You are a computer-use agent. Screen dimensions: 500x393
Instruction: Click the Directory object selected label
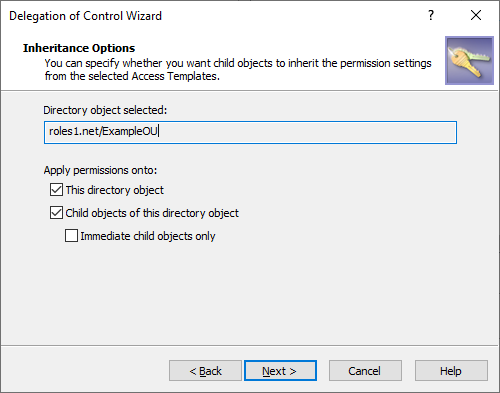click(x=105, y=110)
